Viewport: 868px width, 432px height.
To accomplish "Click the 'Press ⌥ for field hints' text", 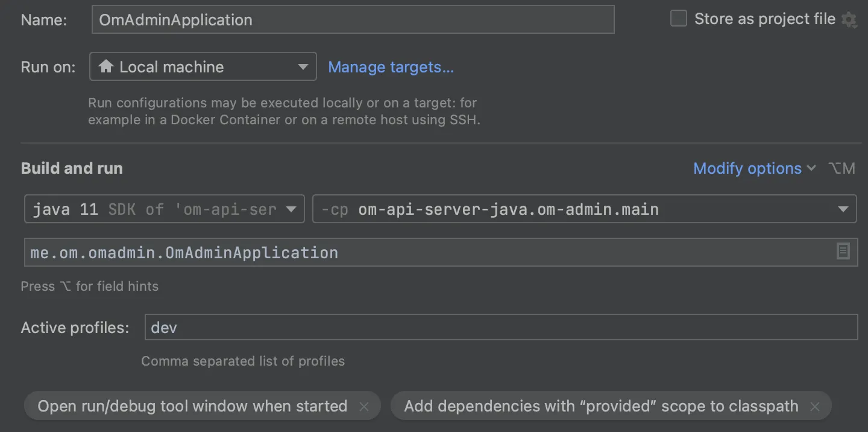I will 90,286.
